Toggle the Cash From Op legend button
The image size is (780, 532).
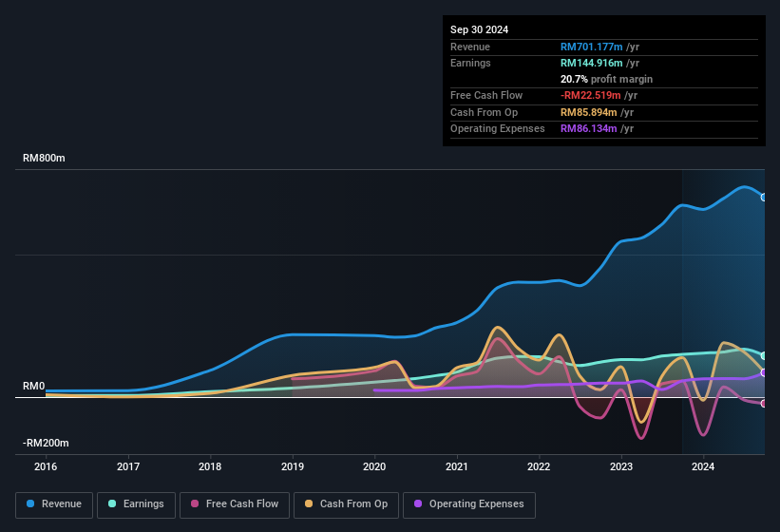coord(346,504)
